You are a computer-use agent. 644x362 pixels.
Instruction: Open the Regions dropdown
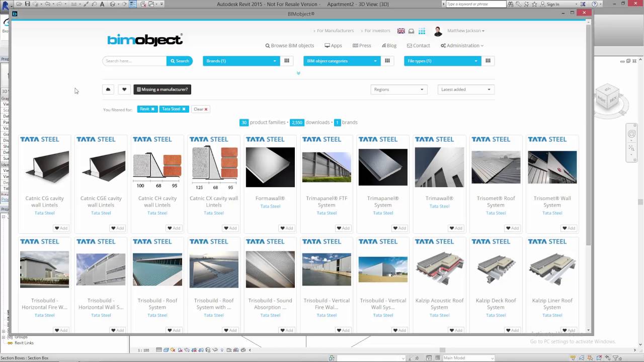[399, 89]
